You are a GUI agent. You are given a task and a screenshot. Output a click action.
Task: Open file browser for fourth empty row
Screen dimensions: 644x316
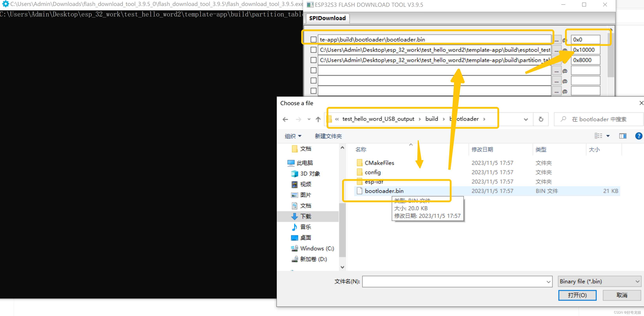(556, 71)
